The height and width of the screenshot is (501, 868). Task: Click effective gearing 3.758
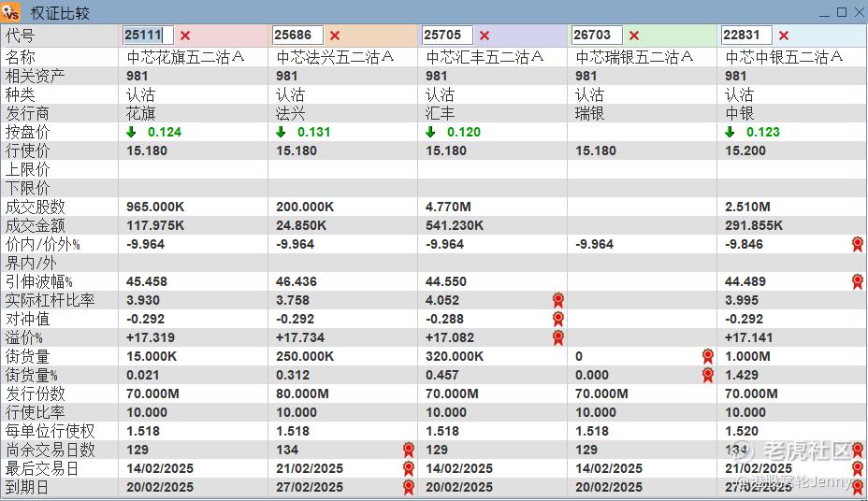coord(292,300)
